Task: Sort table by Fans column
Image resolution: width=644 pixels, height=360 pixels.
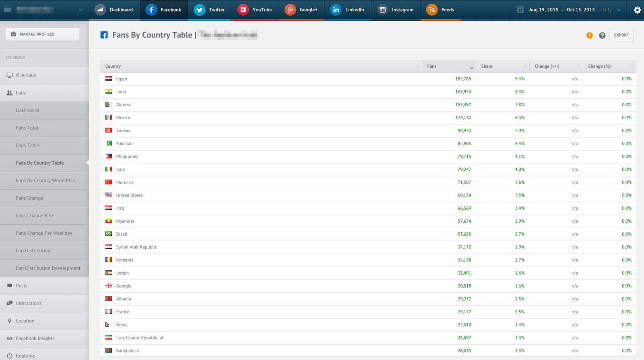Action: pyautogui.click(x=449, y=66)
